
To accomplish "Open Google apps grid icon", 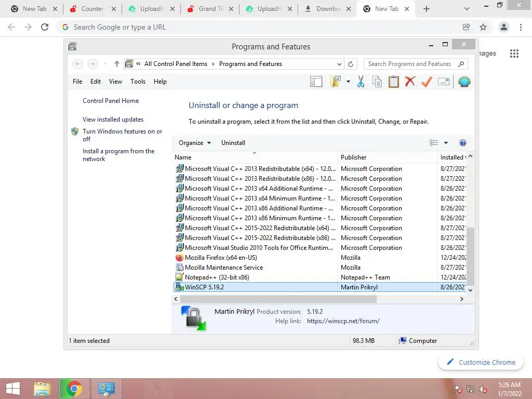I will click(514, 54).
